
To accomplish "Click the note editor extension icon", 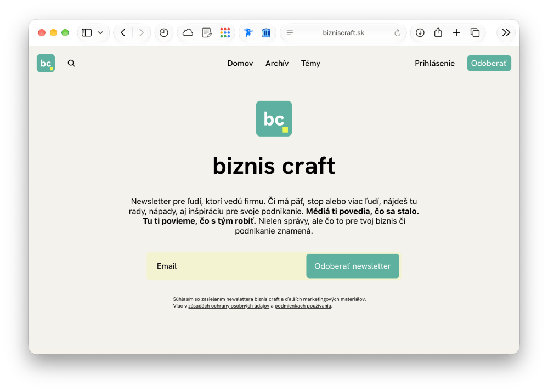I will (207, 33).
